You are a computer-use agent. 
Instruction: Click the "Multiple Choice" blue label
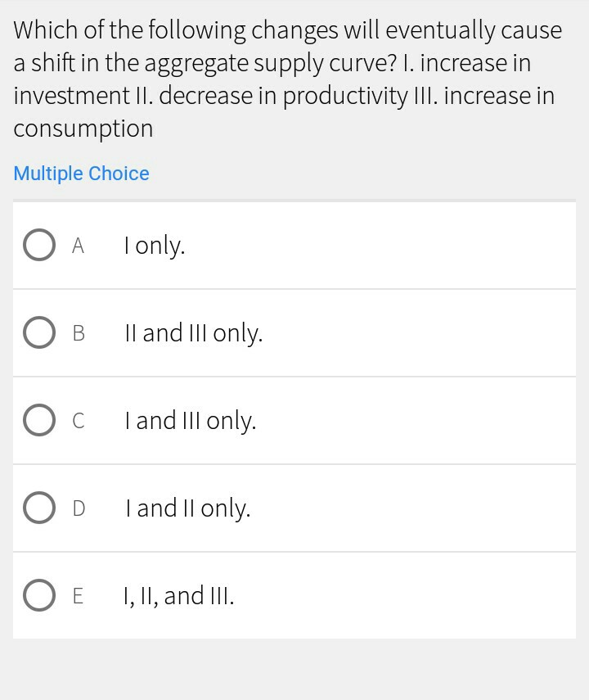[81, 174]
